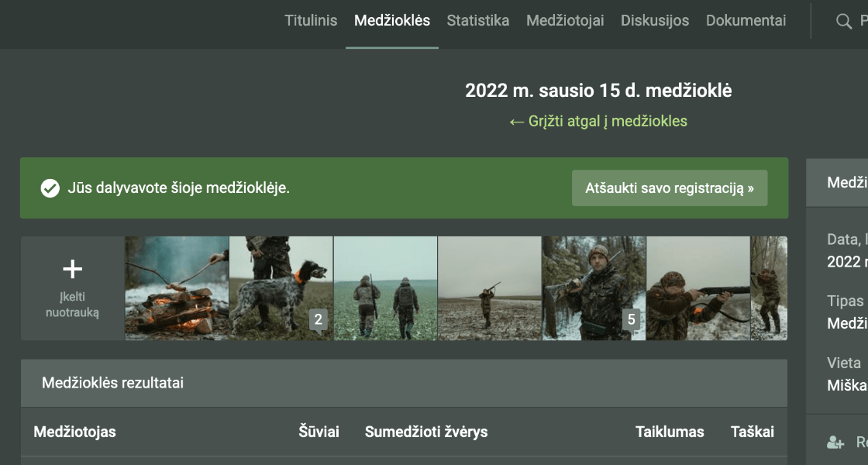Click the search magnifier icon
Viewport: 868px width, 465px height.
coord(844,22)
